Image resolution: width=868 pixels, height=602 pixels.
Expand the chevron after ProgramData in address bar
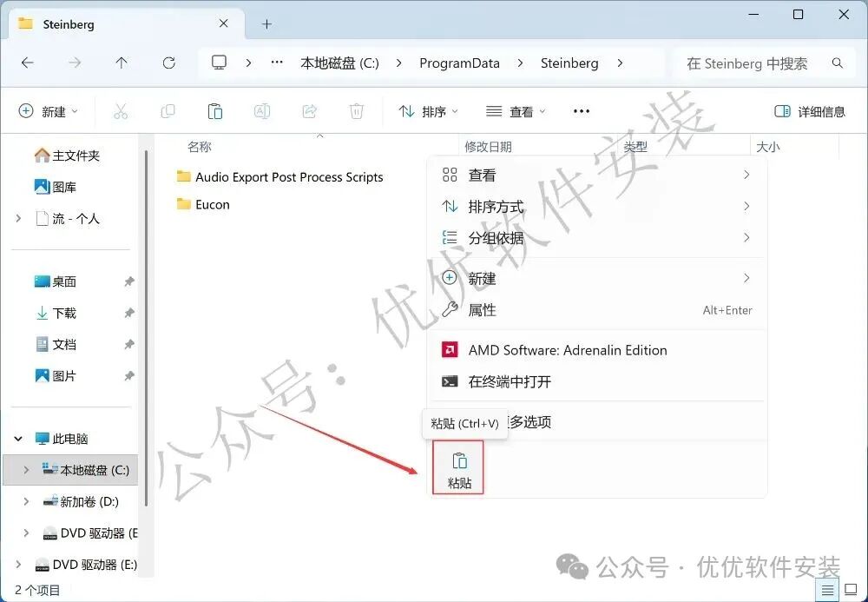(x=520, y=63)
